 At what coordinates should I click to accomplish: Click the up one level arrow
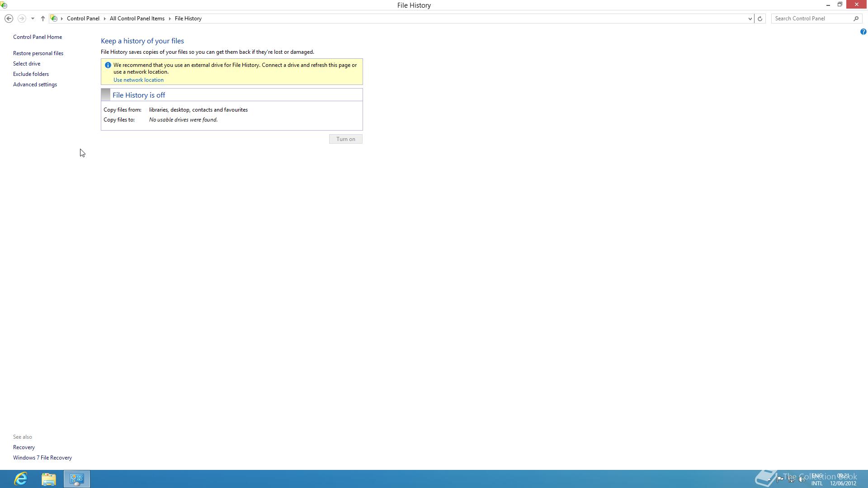pyautogui.click(x=43, y=19)
